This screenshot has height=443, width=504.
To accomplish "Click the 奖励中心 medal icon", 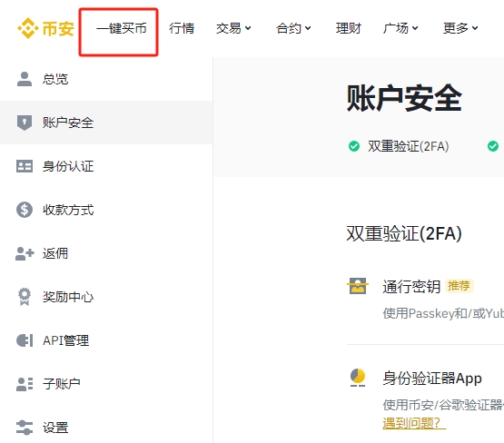I will pos(25,297).
